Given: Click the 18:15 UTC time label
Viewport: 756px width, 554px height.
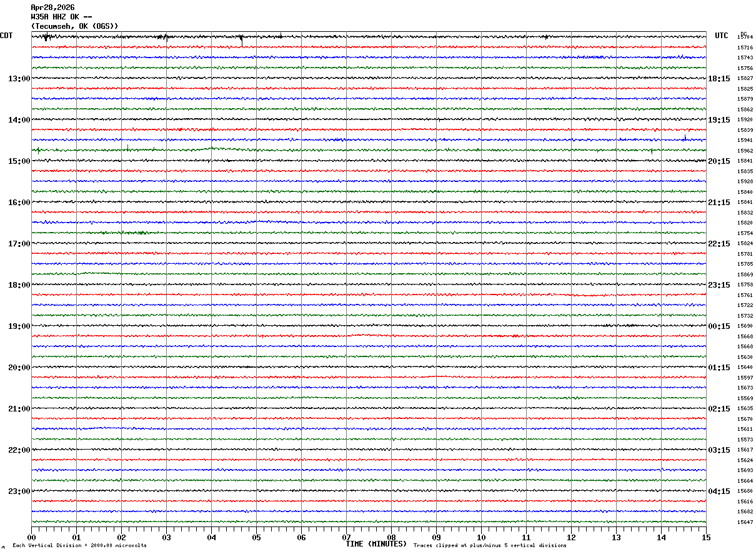Looking at the screenshot, I should [x=719, y=79].
